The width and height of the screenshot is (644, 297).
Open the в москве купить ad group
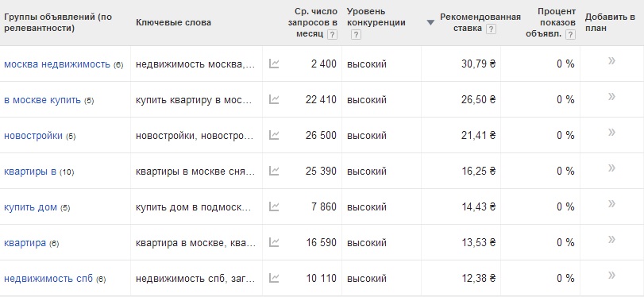[42, 100]
